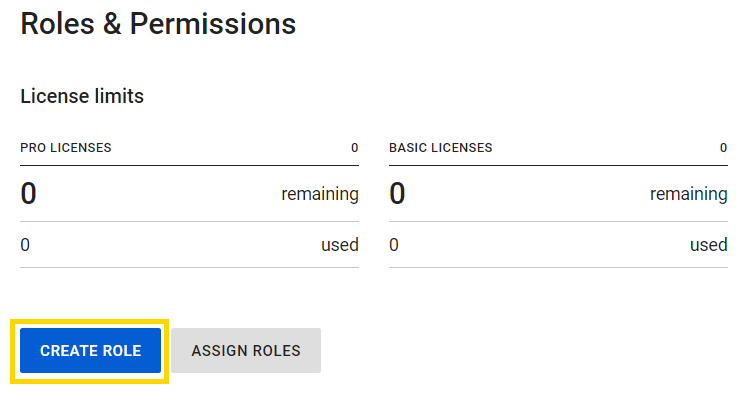Image resolution: width=743 pixels, height=412 pixels.
Task: Click the remaining text under BASIC LICENSES
Action: tap(689, 194)
